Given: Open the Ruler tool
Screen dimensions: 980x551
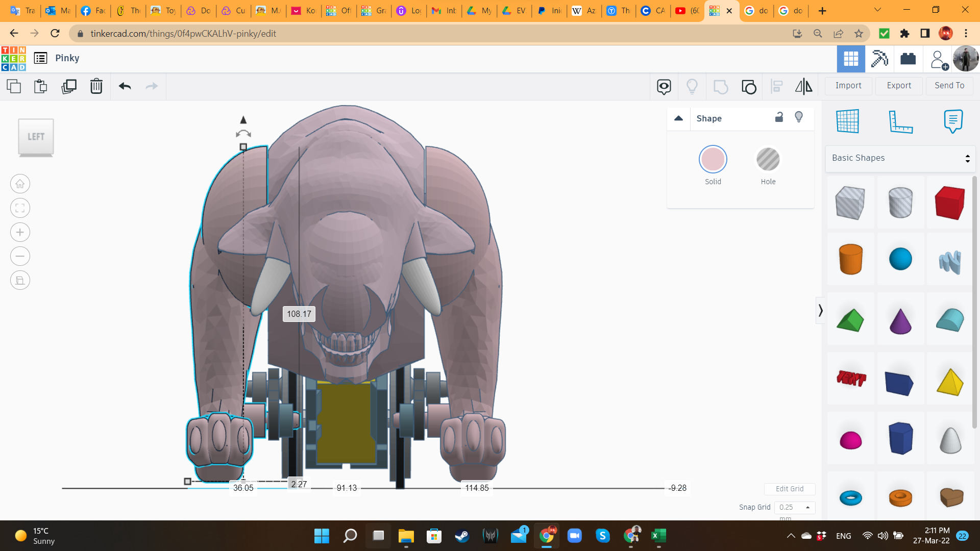Looking at the screenshot, I should pyautogui.click(x=900, y=121).
